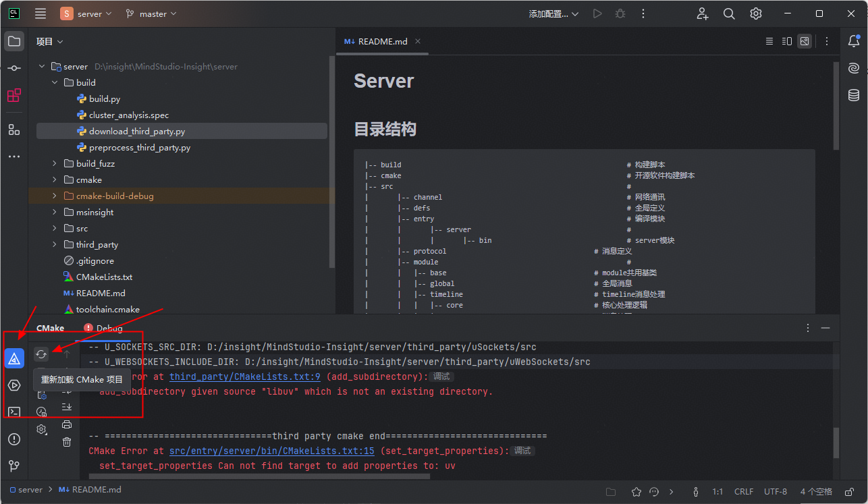This screenshot has width=868, height=504.
Task: Switch to preview-only view mode
Action: click(805, 41)
